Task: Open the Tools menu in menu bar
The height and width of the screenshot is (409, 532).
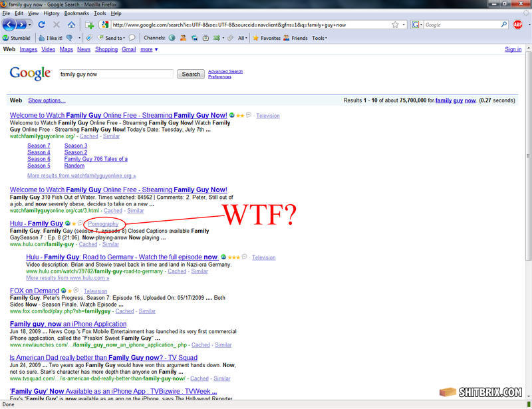Action: (100, 13)
